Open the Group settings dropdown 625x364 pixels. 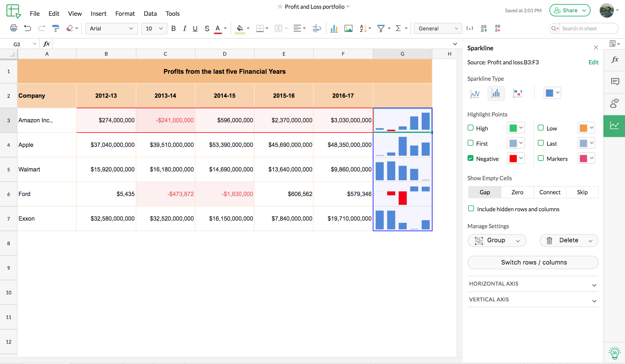point(497,241)
